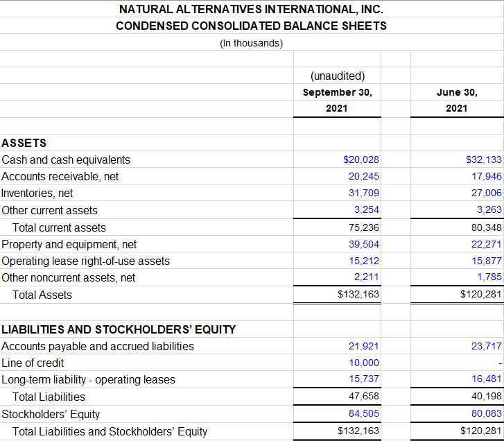
Task: Click the Stockholders' Equity row label
Action: coord(51,415)
